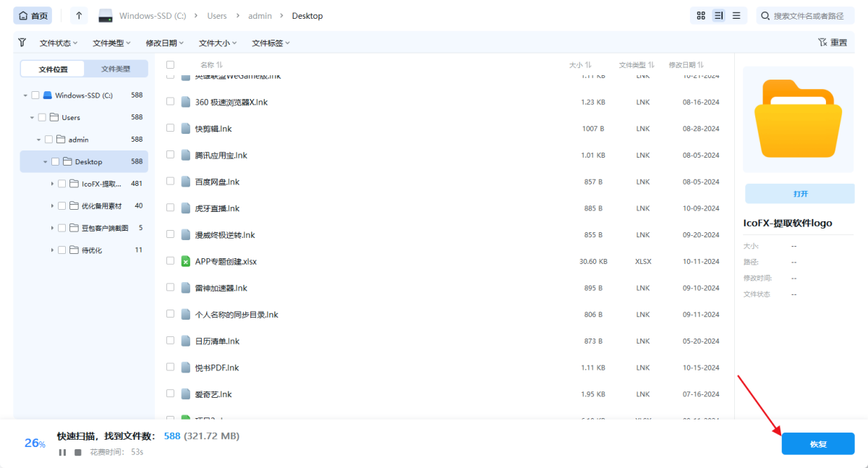This screenshot has width=868, height=468.
Task: Open the 文件大小 filter dropdown
Action: click(218, 43)
